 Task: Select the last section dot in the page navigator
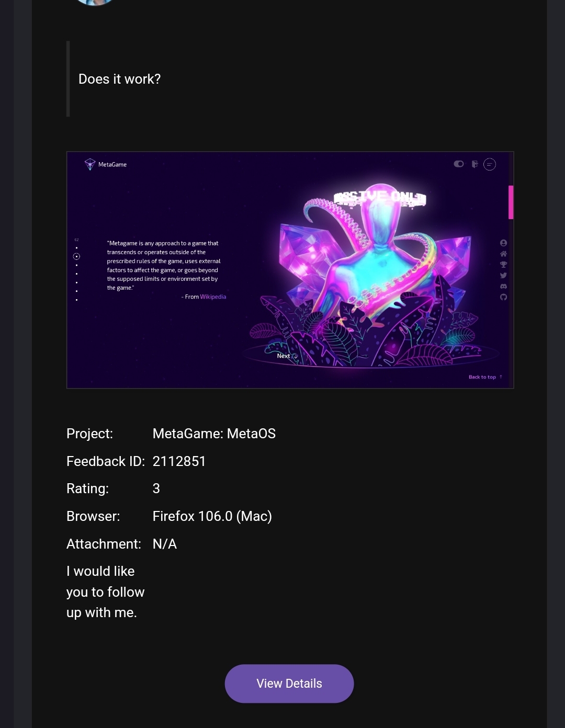point(76,300)
